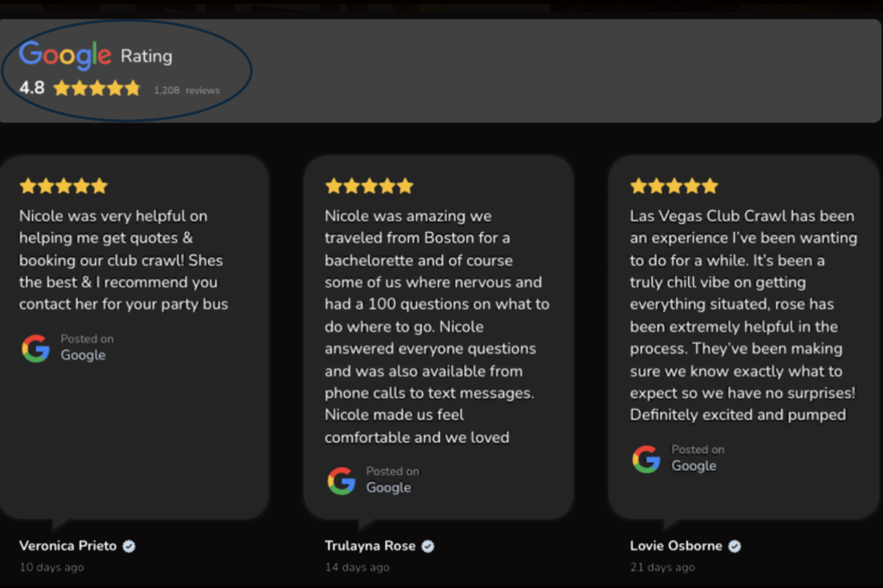
Task: Click the Google G icon in Lovie's review
Action: 647,459
